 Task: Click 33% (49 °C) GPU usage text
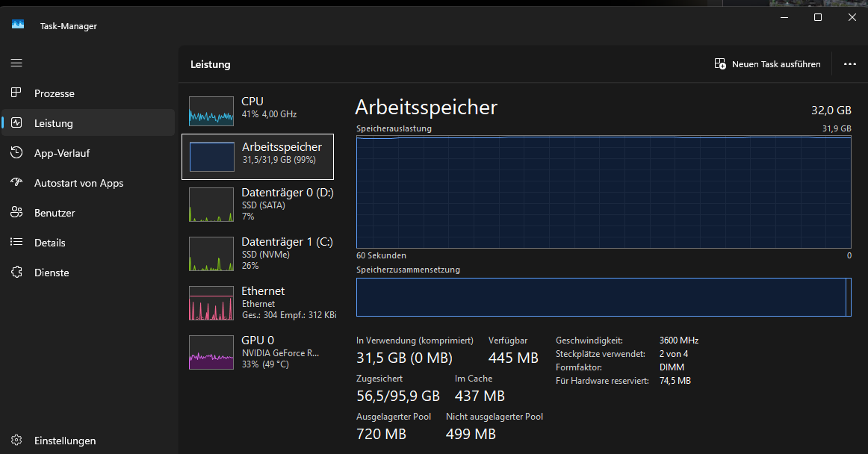(265, 364)
